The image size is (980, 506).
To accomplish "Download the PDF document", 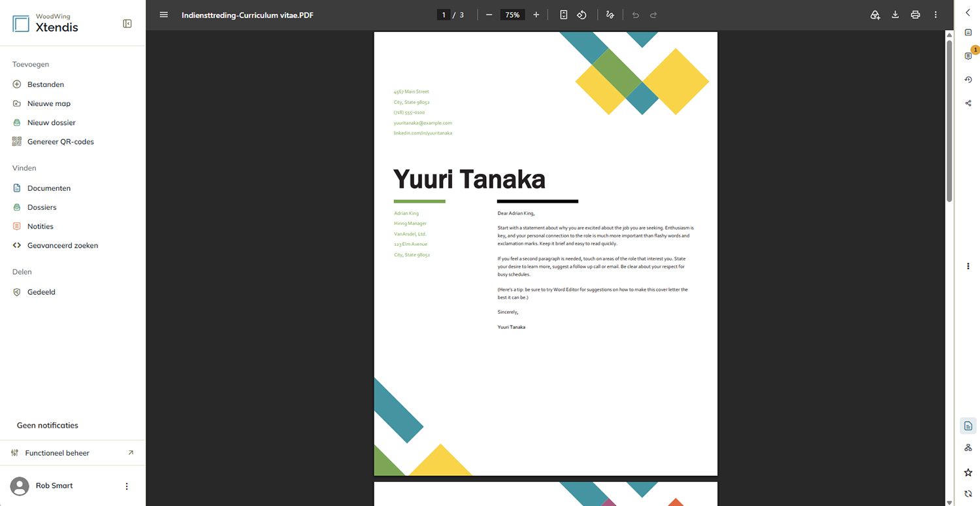I will click(895, 14).
